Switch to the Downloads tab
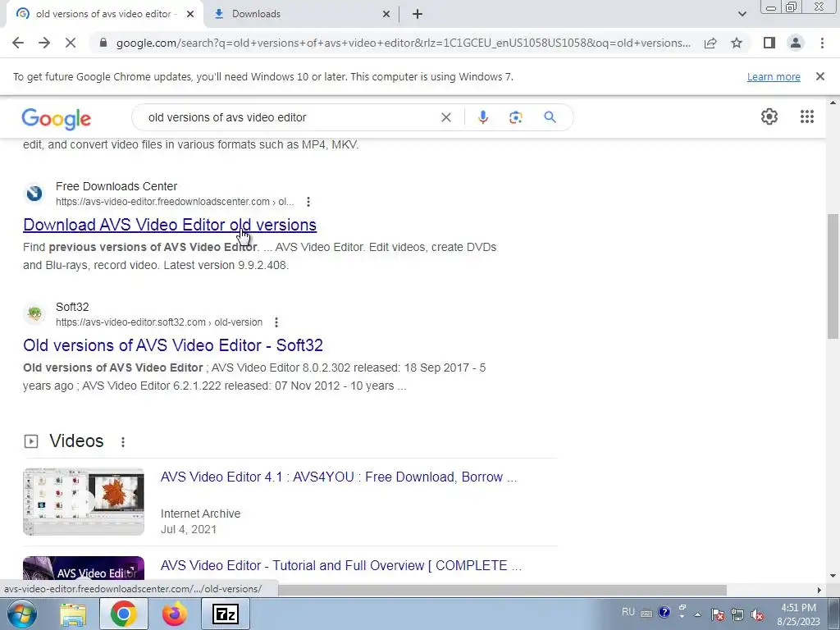The width and height of the screenshot is (840, 630). pyautogui.click(x=302, y=14)
